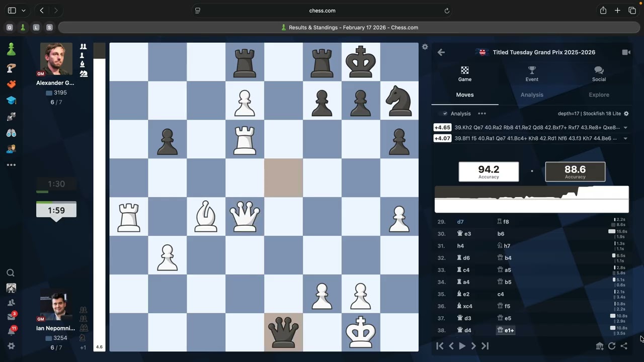Viewport: 644px width, 362px height.
Task: Play through the moves
Action: [462, 346]
